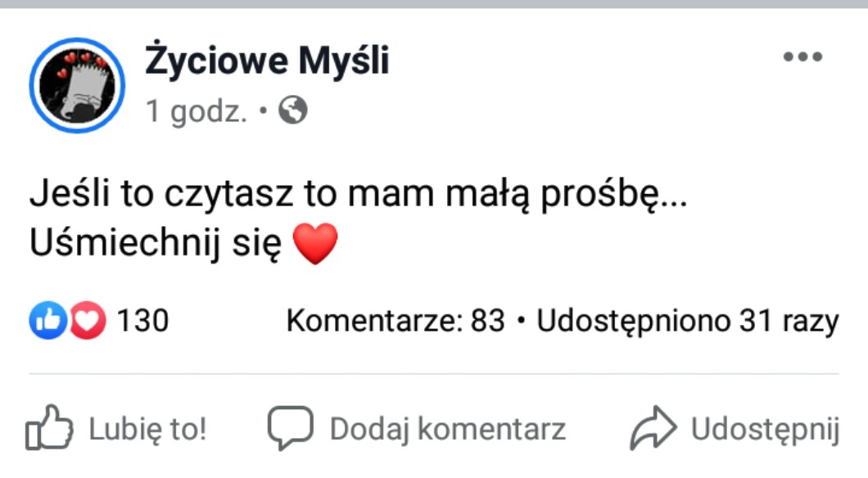Click the blue thumbs-up reaction icon
This screenshot has height=478, width=868.
(x=47, y=321)
